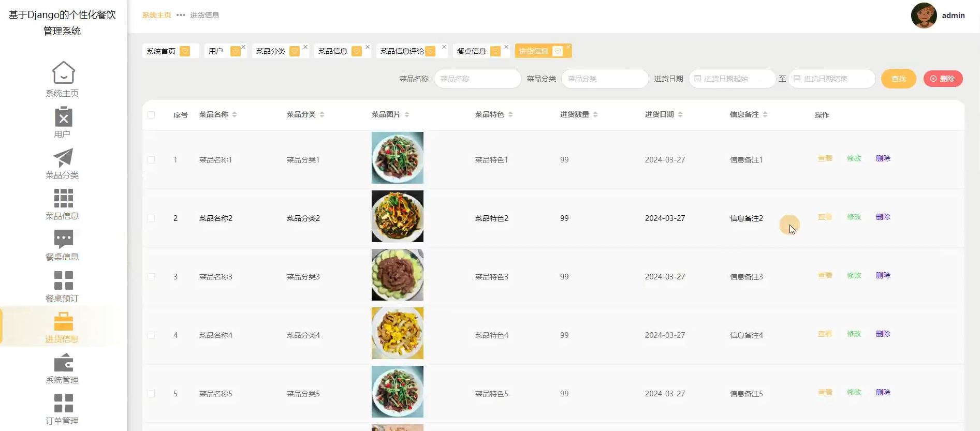The image size is (980, 431).
Task: Open 系统主页 house icon in sidebar
Action: [x=63, y=72]
